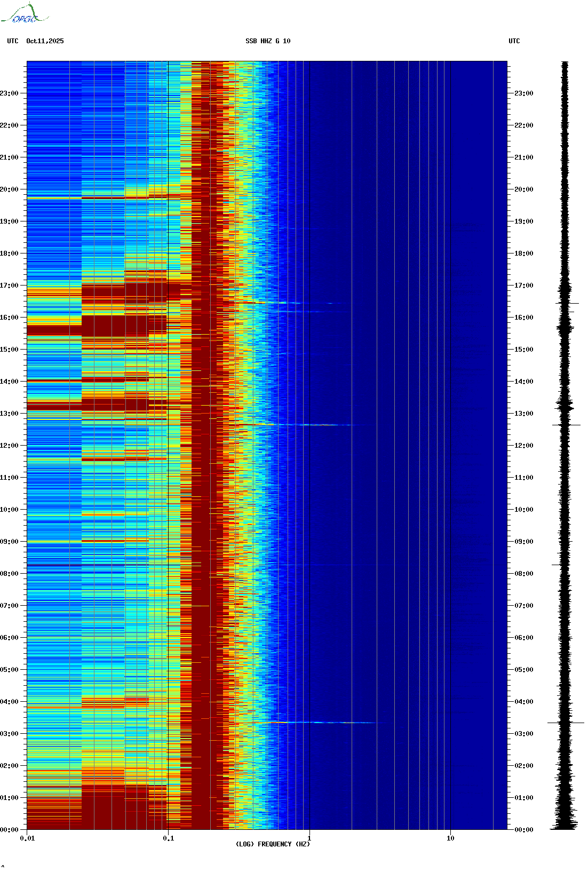Click the OGS logo in the top-left corner
The height and width of the screenshot is (872, 588).
(x=24, y=14)
